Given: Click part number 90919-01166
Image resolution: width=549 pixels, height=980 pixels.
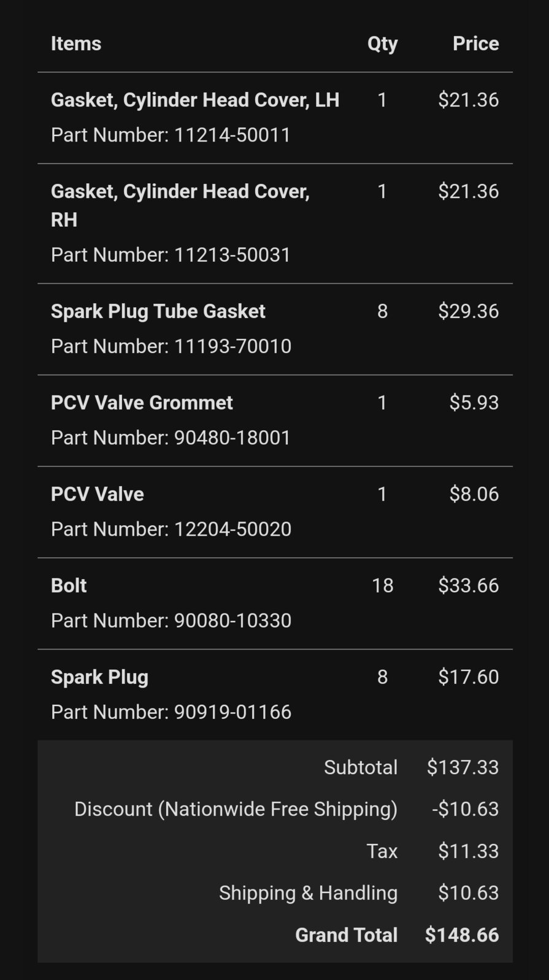Looking at the screenshot, I should click(232, 712).
